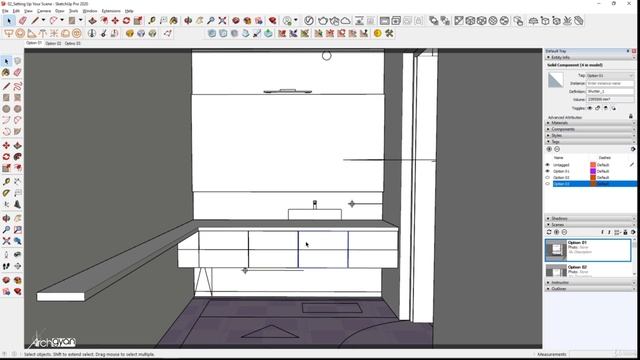Open the Line tool dropdown arrow
640x360 pixels.
pos(43,20)
